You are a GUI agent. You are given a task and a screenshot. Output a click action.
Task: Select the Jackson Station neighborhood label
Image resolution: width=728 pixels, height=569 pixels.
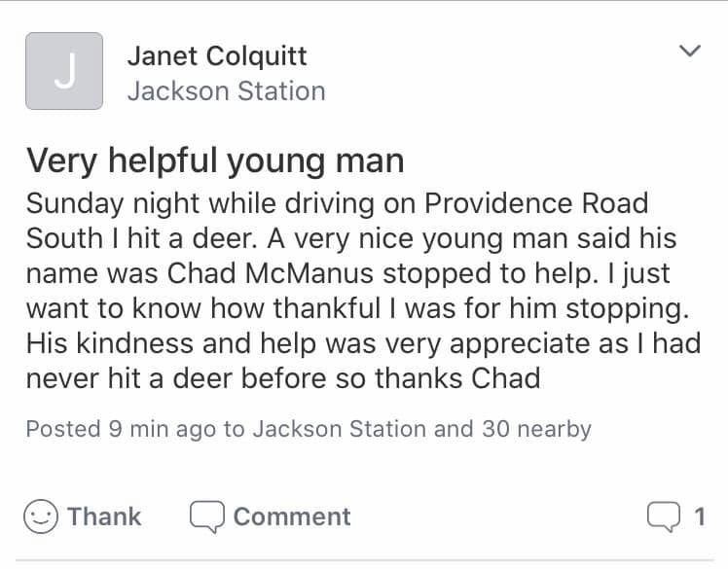pyautogui.click(x=227, y=91)
